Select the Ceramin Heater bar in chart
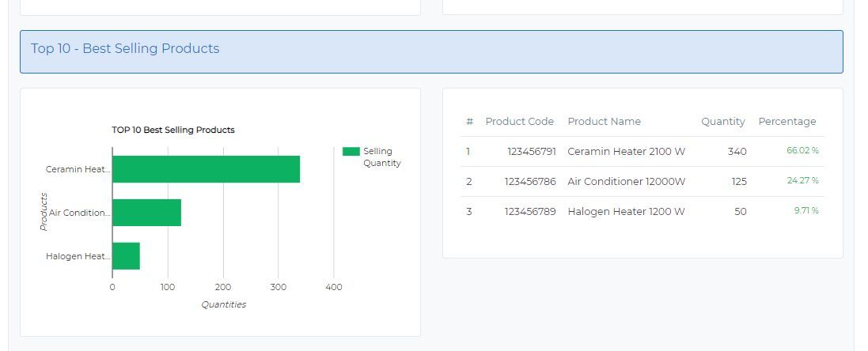The height and width of the screenshot is (351, 868). (206, 169)
